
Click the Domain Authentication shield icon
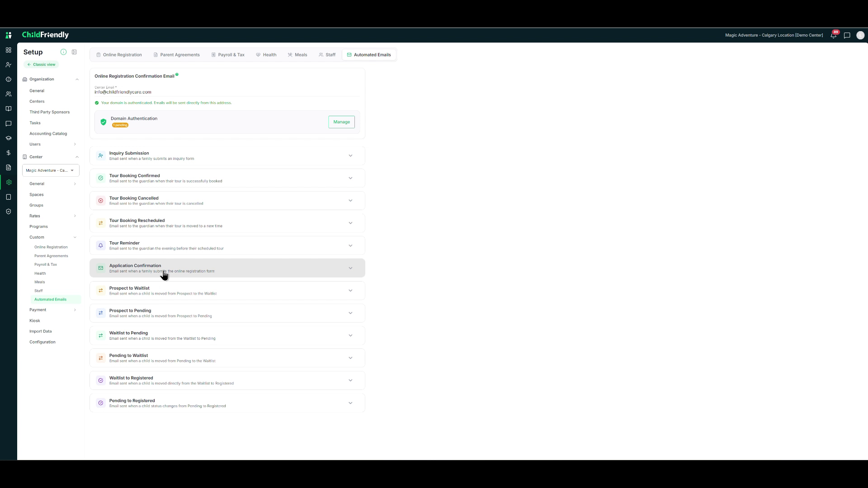[x=104, y=122]
